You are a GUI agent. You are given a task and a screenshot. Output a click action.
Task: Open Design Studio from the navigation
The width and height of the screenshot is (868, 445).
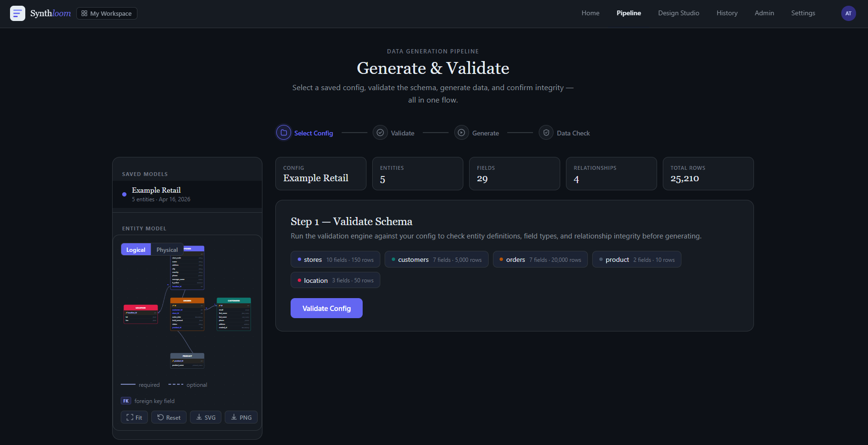click(679, 13)
